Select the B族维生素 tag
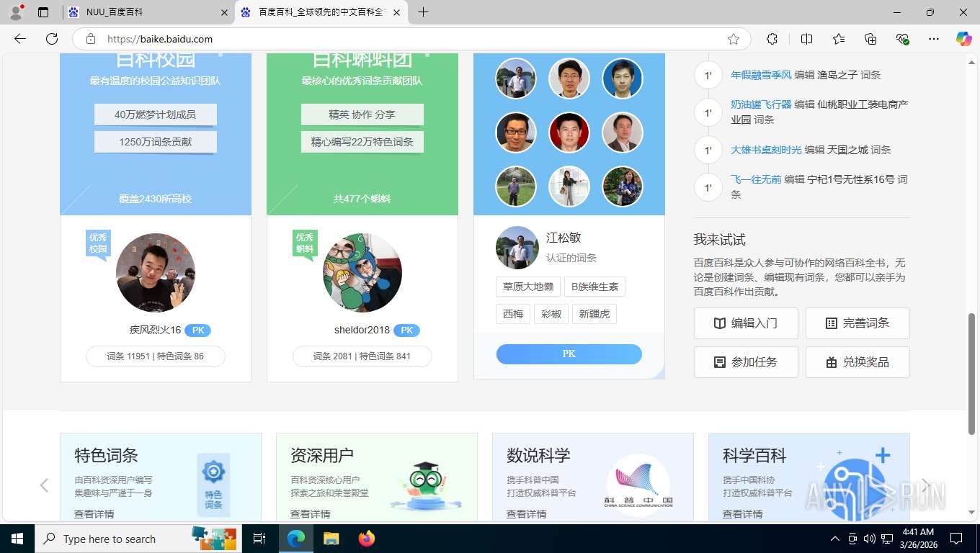Screen dimensions: 980x553 [x=594, y=287]
